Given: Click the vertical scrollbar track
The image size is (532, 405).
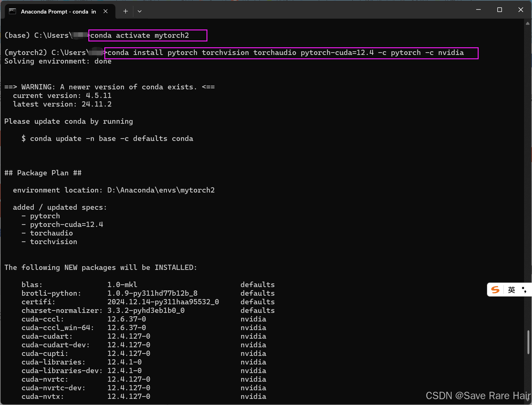Looking at the screenshot, I should [528, 184].
